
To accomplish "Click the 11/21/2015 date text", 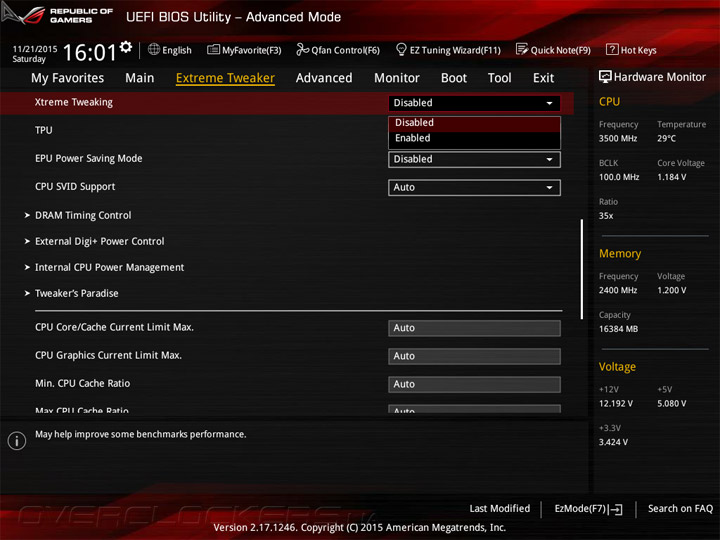I will pos(35,49).
